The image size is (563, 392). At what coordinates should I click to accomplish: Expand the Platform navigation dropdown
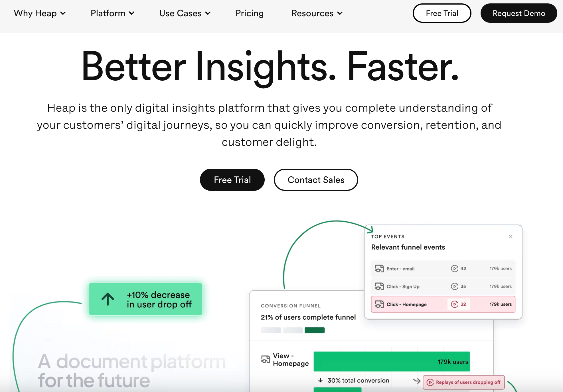(111, 13)
